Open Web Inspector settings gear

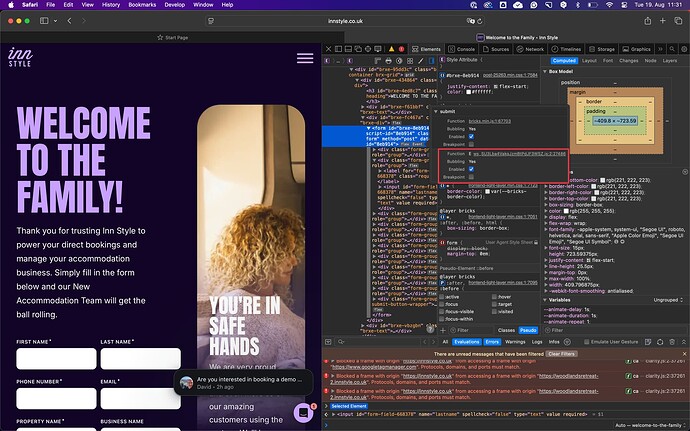pyautogui.click(x=684, y=49)
